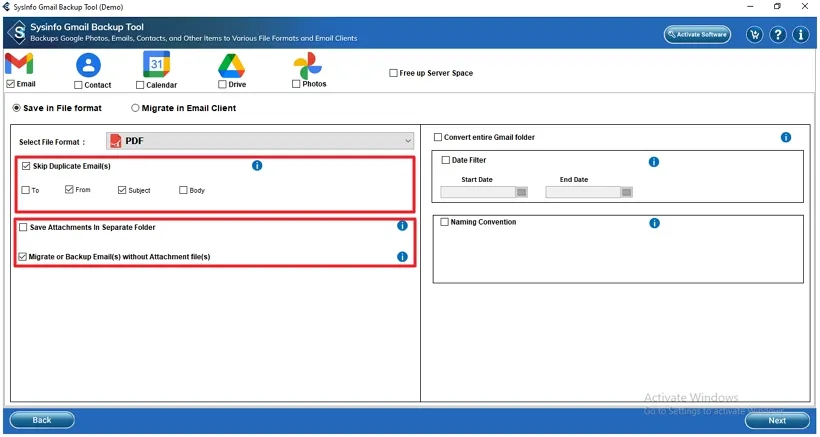Viewport: 820px width, 437px height.
Task: Select Migrate in Email Client radio
Action: (135, 108)
